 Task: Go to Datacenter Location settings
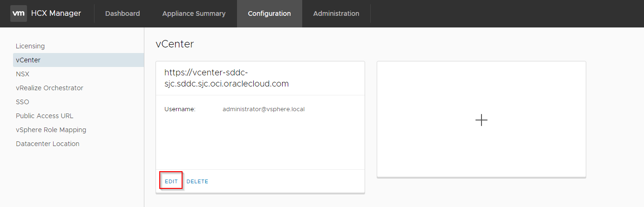pos(47,144)
